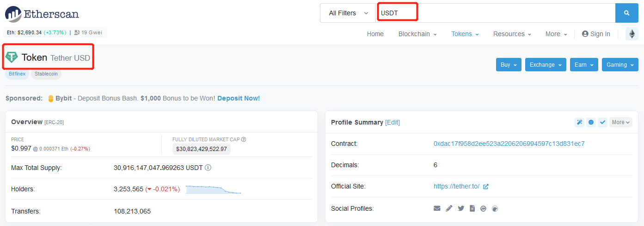Expand the All Filters dropdown
Screen dimensions: 644x226
coord(348,13)
